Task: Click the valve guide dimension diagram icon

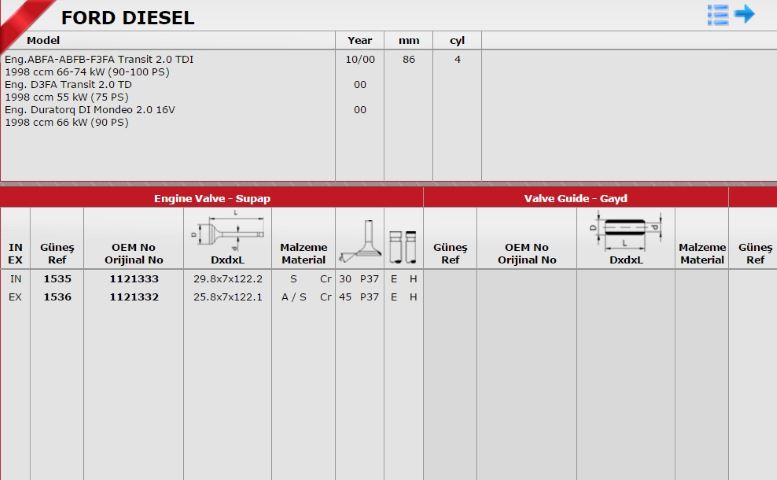Action: point(626,230)
